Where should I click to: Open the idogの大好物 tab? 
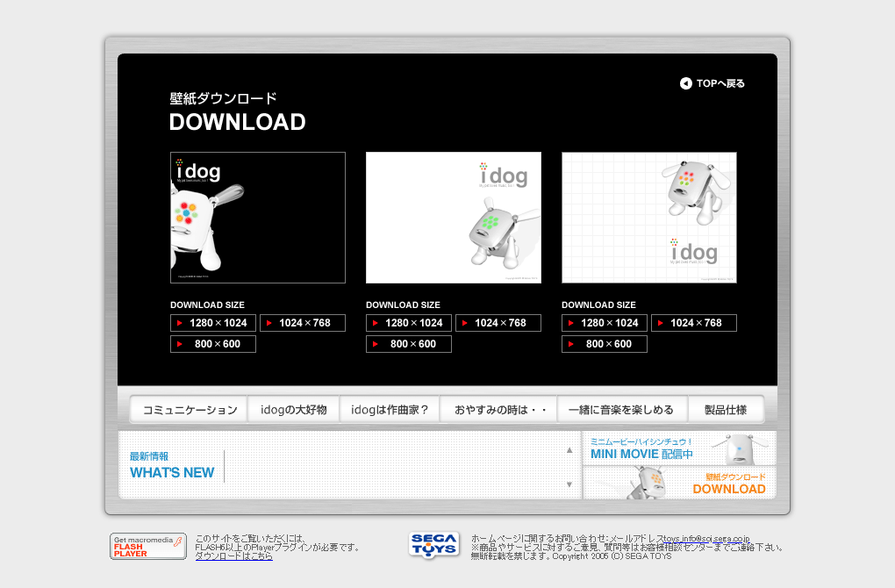[293, 409]
